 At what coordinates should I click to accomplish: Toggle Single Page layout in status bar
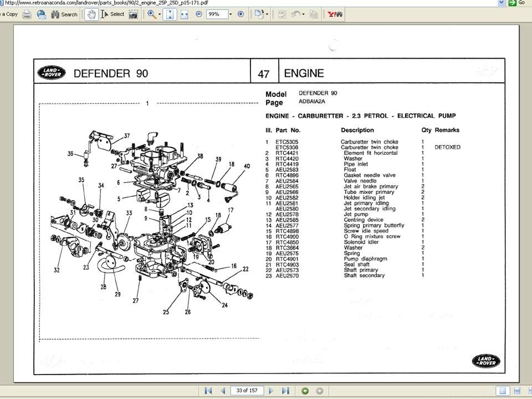pos(503,391)
